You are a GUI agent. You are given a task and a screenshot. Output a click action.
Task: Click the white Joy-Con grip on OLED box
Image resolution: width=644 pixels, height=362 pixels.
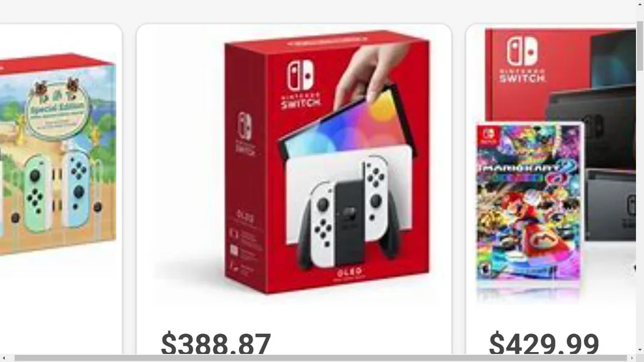(x=349, y=213)
